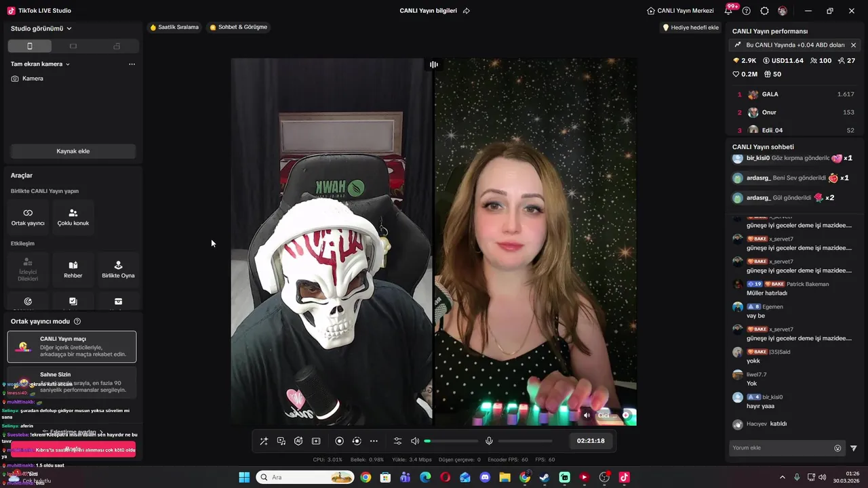Select dual-screen layout view
The image size is (868, 488).
tap(117, 46)
